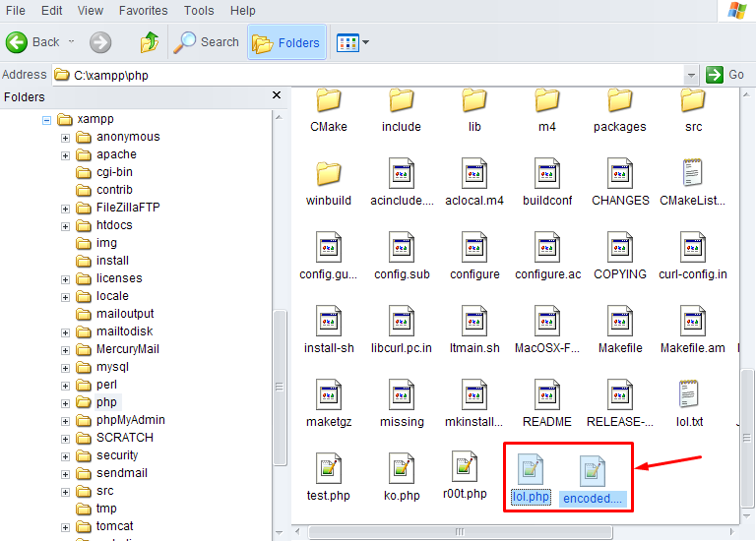Image resolution: width=756 pixels, height=541 pixels.
Task: Select the include folder icon
Action: pos(402,100)
